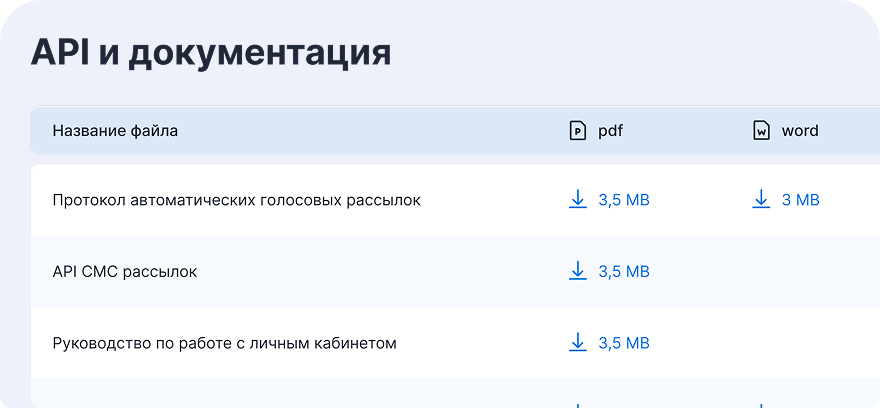880x408 pixels.
Task: Open 3,5 MB pdf link for Протокол row
Action: coord(624,200)
